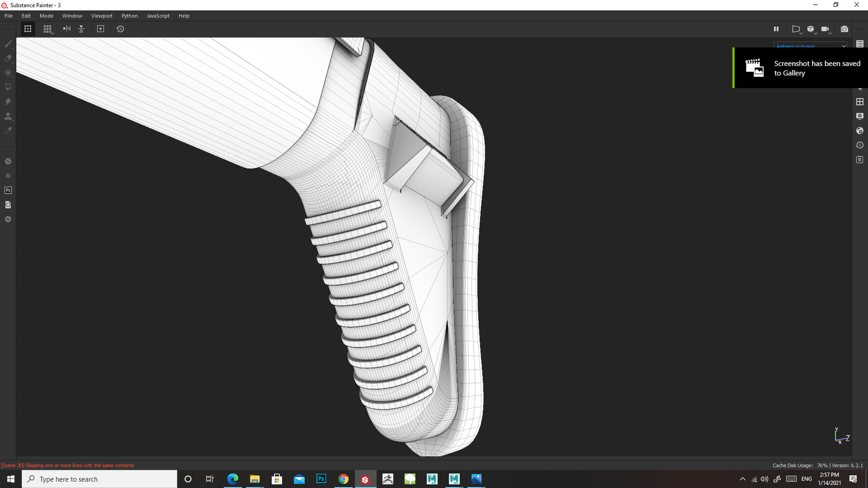The height and width of the screenshot is (488, 868).
Task: Click Substance Painter taskbar icon
Action: pos(366,479)
